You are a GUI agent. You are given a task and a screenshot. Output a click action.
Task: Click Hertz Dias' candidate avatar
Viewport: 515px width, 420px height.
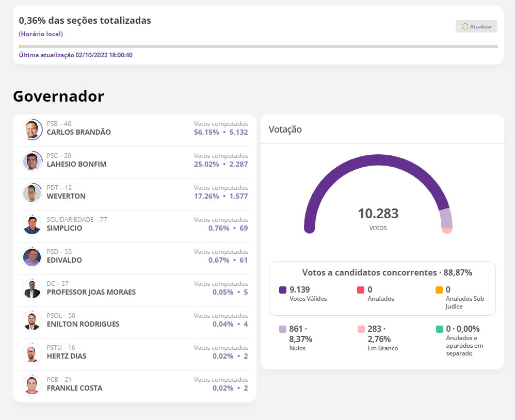coord(32,353)
